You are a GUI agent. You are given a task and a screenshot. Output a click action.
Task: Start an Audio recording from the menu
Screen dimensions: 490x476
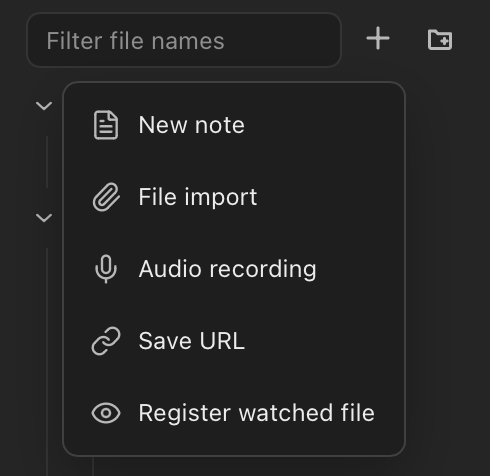[234, 269]
